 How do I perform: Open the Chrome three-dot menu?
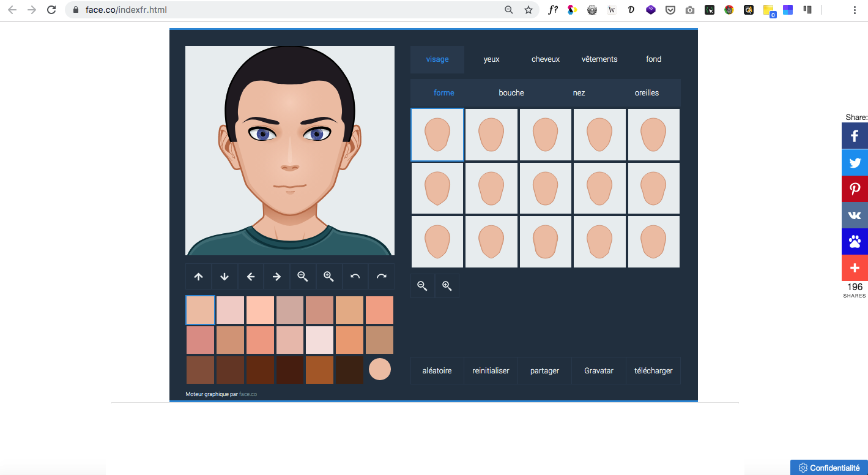pos(855,10)
